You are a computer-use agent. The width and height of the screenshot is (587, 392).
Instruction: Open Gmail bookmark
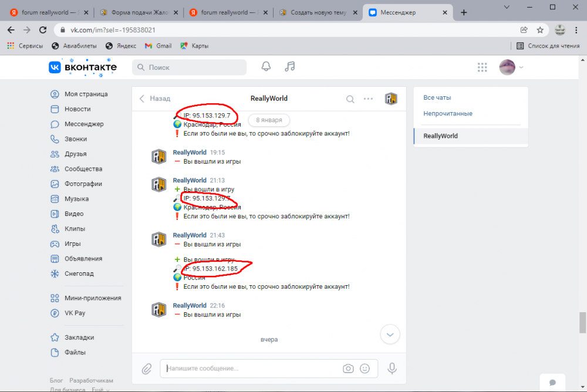click(x=158, y=46)
